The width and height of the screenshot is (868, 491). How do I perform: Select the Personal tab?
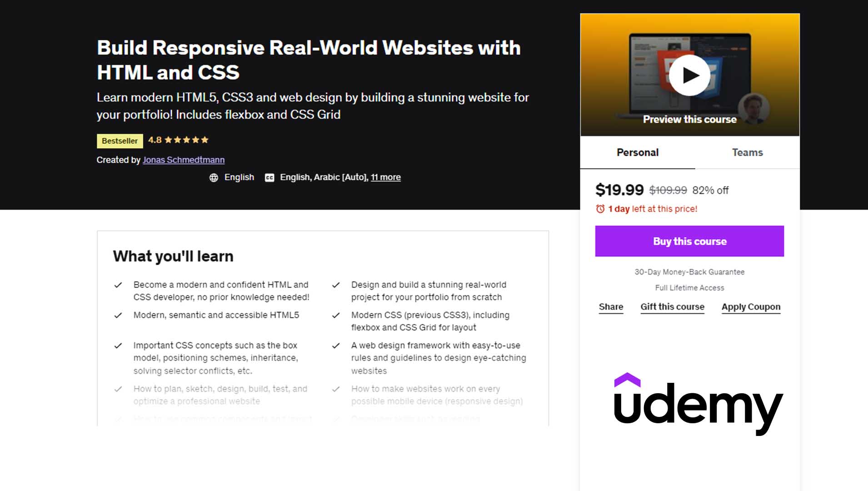pos(637,152)
